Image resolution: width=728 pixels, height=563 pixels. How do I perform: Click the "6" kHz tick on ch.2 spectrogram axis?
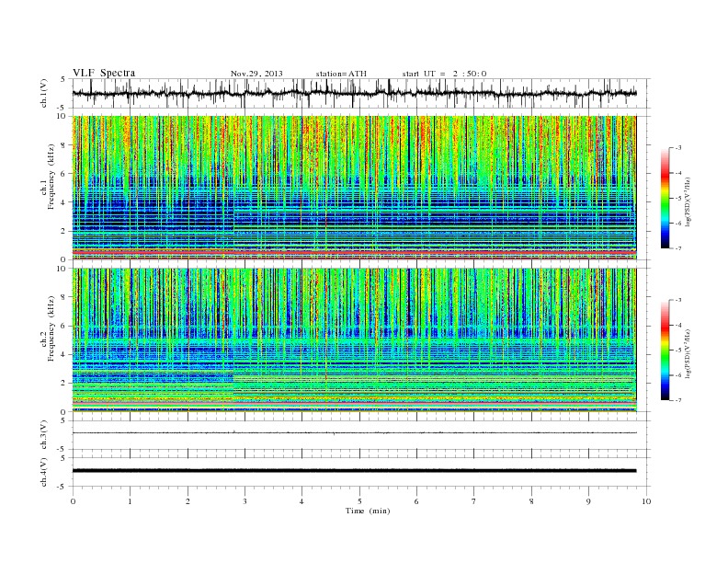pyautogui.click(x=63, y=326)
